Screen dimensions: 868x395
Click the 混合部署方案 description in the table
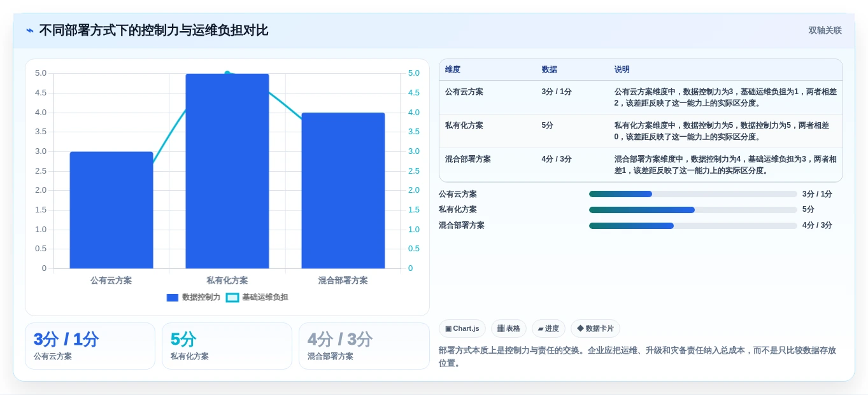coord(725,165)
